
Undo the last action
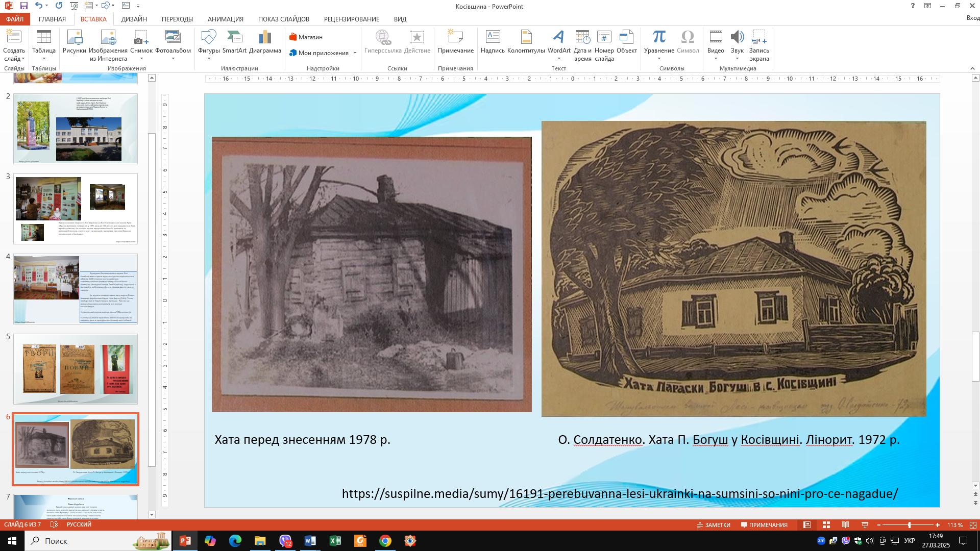[x=39, y=6]
